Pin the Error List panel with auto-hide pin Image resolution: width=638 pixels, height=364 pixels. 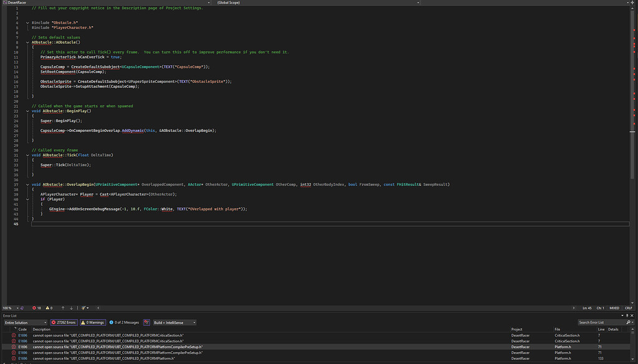pos(627,315)
